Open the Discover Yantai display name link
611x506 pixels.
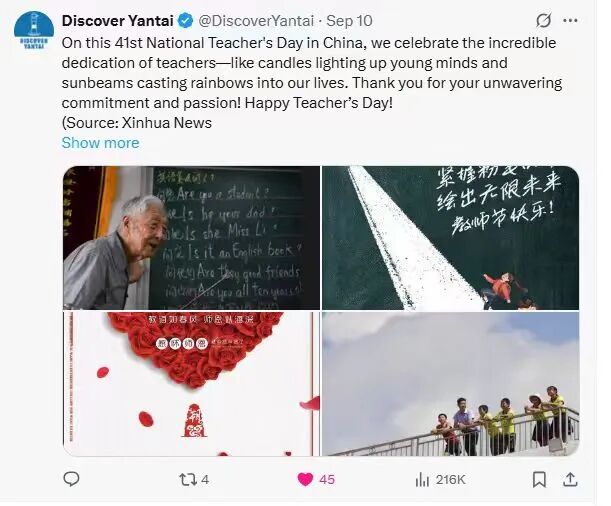[x=117, y=21]
